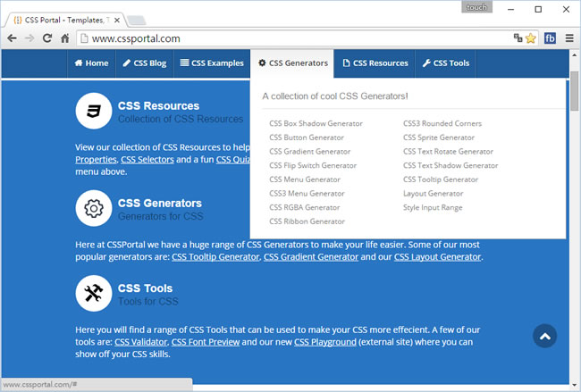Choose CSS Text Shadow Generator menu entry
The height and width of the screenshot is (392, 581).
tap(450, 165)
